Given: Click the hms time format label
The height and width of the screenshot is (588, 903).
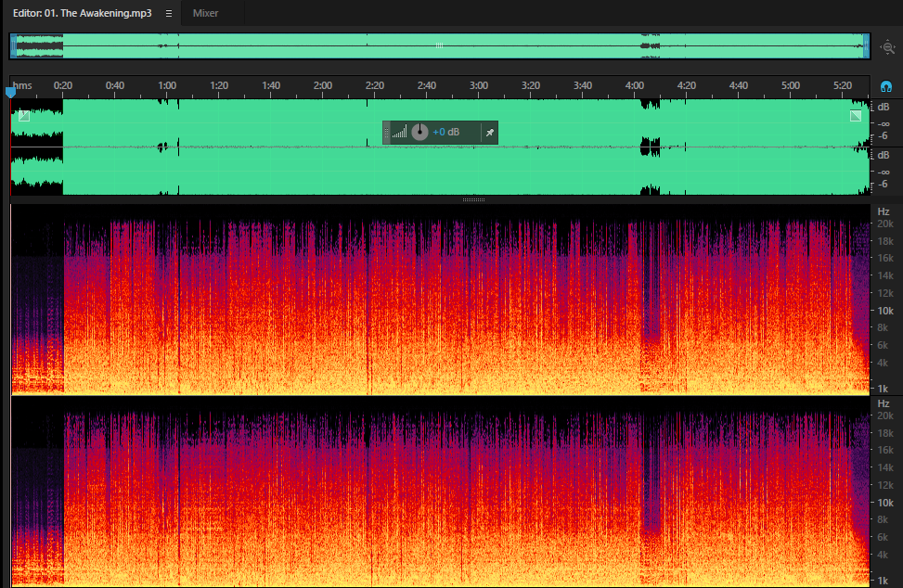Looking at the screenshot, I should pyautogui.click(x=22, y=85).
